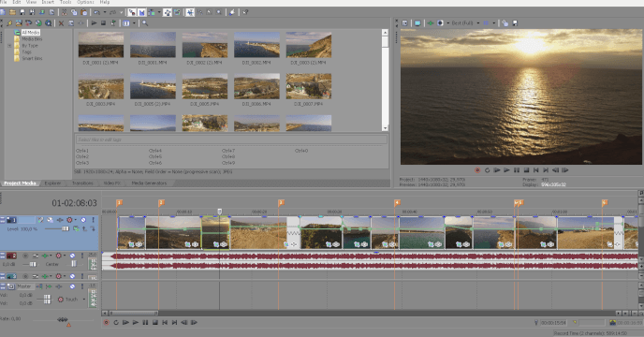Viewport: 644px width, 337px height.
Task: Switch to the Transitions tab
Action: click(x=82, y=183)
